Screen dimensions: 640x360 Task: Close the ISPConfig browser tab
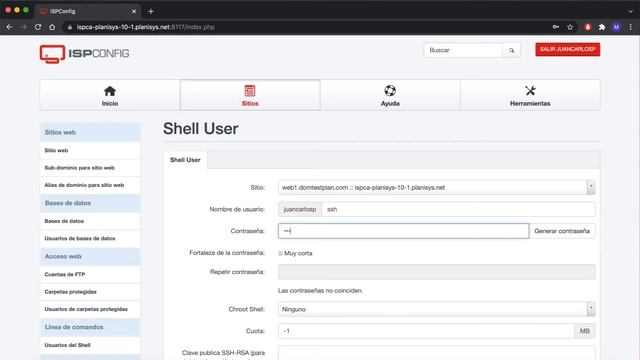(x=134, y=11)
